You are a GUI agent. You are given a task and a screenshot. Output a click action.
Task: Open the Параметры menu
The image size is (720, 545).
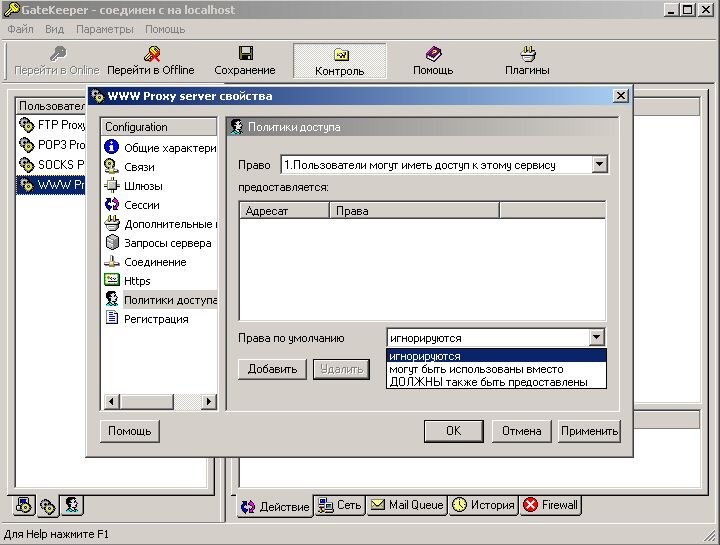pos(105,29)
